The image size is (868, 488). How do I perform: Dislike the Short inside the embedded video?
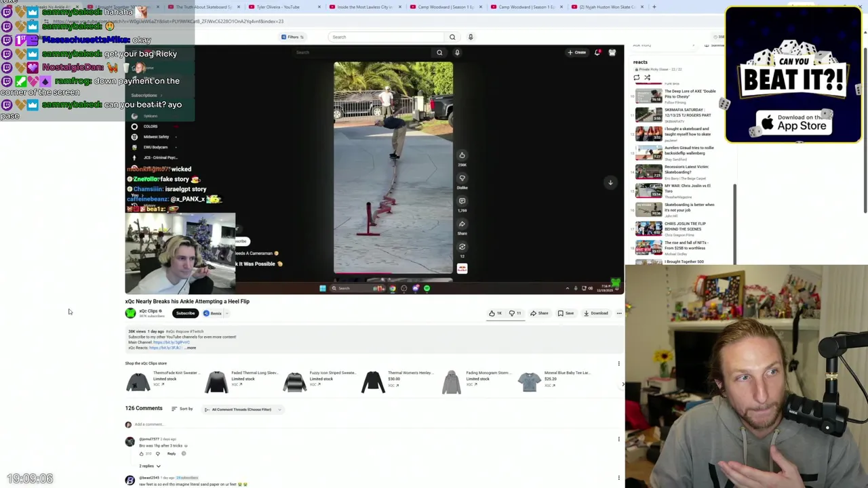462,178
